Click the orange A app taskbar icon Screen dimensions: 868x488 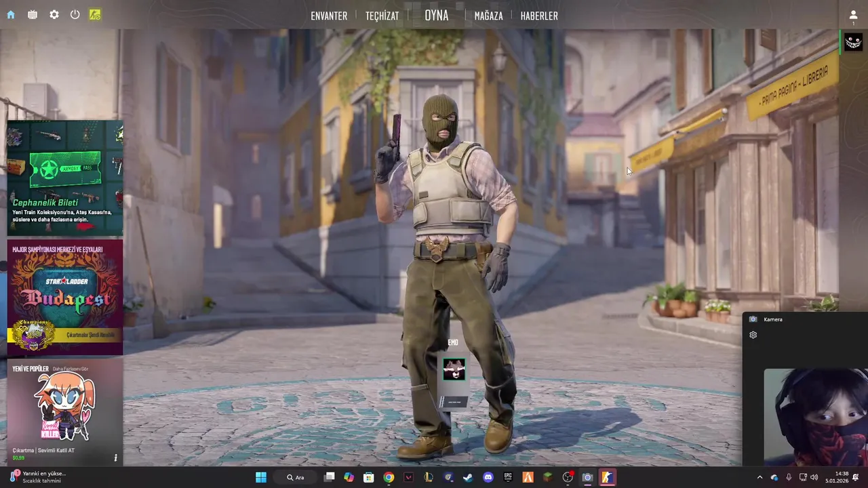(528, 477)
